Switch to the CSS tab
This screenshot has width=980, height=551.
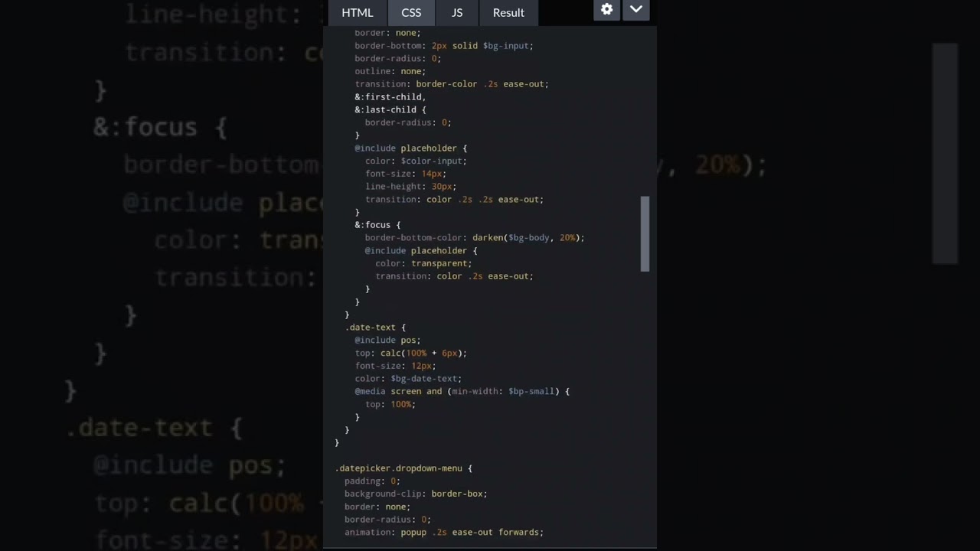click(x=411, y=12)
